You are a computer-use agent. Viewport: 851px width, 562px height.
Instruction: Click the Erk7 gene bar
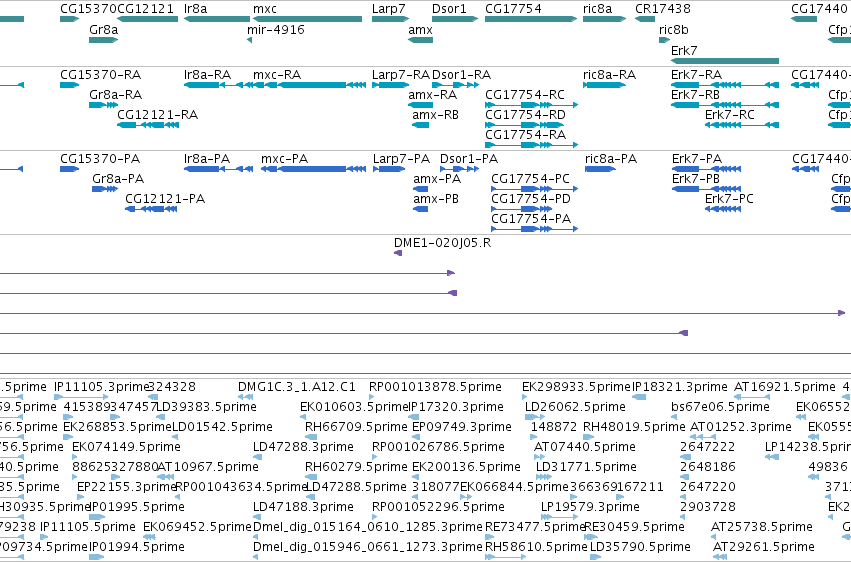point(725,61)
